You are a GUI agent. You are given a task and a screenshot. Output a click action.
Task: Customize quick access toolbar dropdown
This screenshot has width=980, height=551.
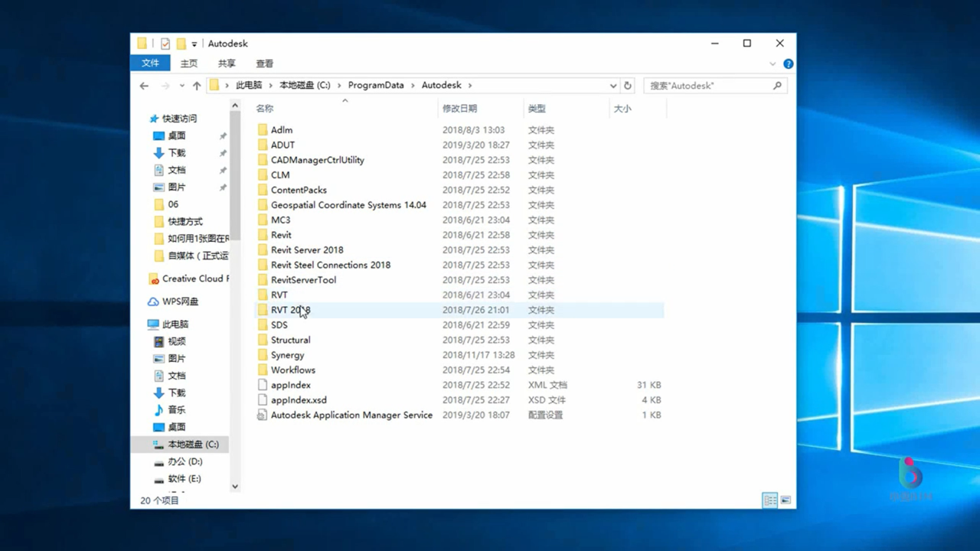[x=194, y=44]
